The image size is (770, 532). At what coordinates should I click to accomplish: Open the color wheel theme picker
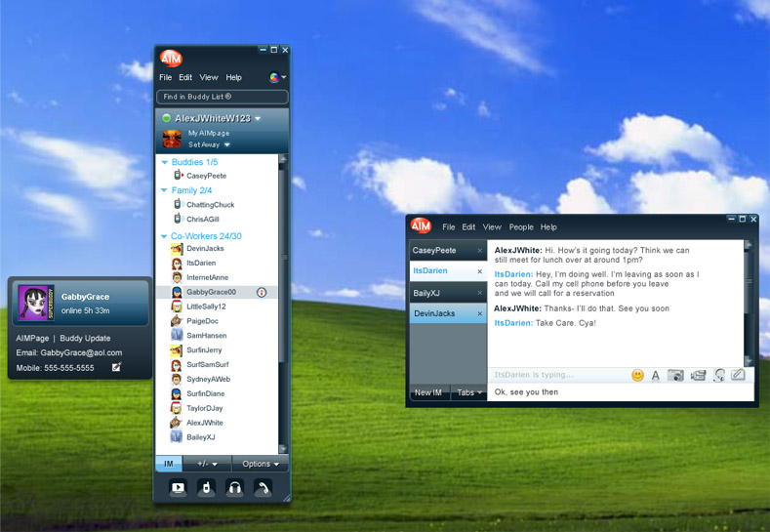276,77
